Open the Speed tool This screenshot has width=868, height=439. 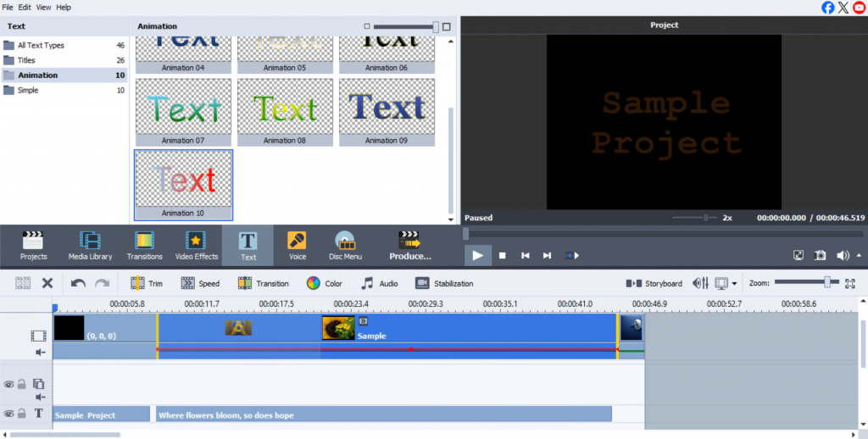200,283
